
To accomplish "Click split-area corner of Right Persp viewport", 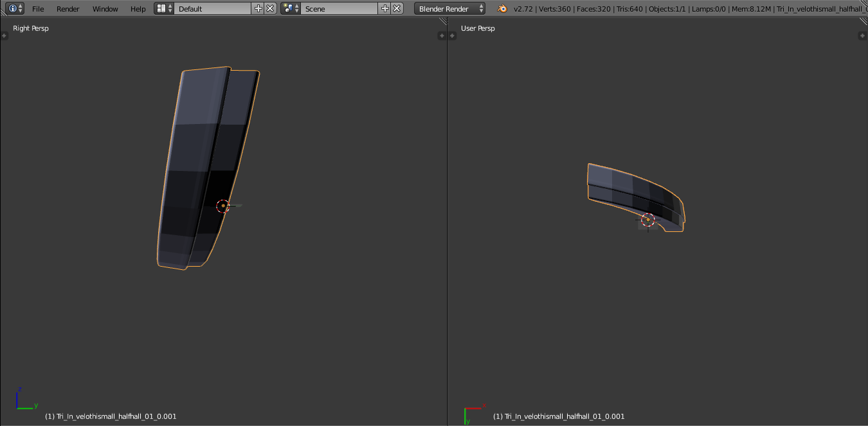I will 442,21.
